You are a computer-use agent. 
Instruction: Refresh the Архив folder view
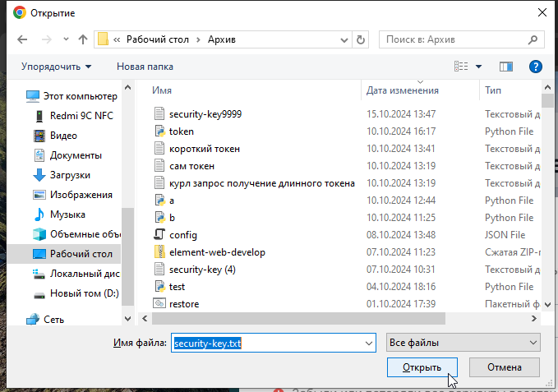[360, 39]
